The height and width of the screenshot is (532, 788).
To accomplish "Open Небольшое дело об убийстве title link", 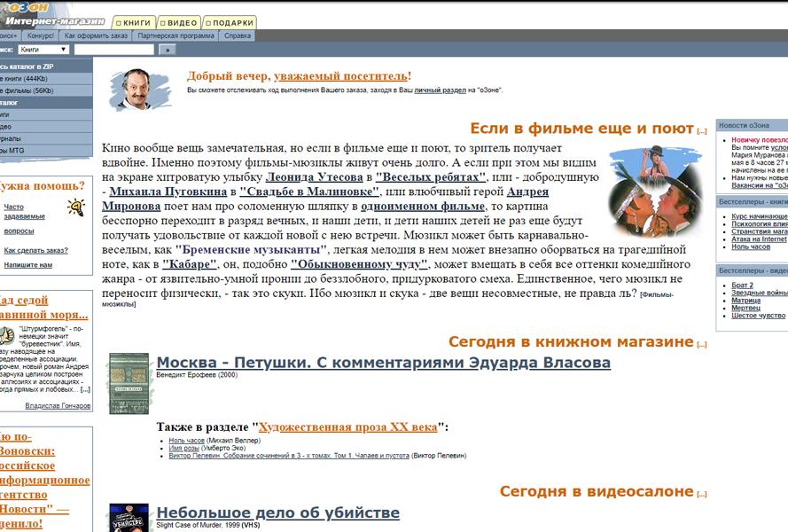I will click(x=278, y=512).
